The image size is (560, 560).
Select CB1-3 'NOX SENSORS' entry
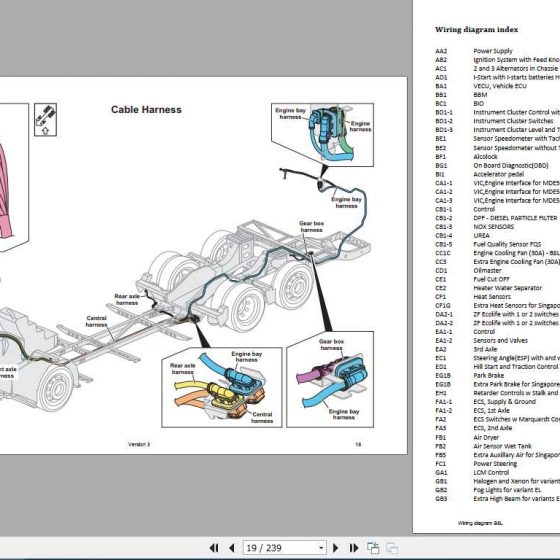(475, 227)
